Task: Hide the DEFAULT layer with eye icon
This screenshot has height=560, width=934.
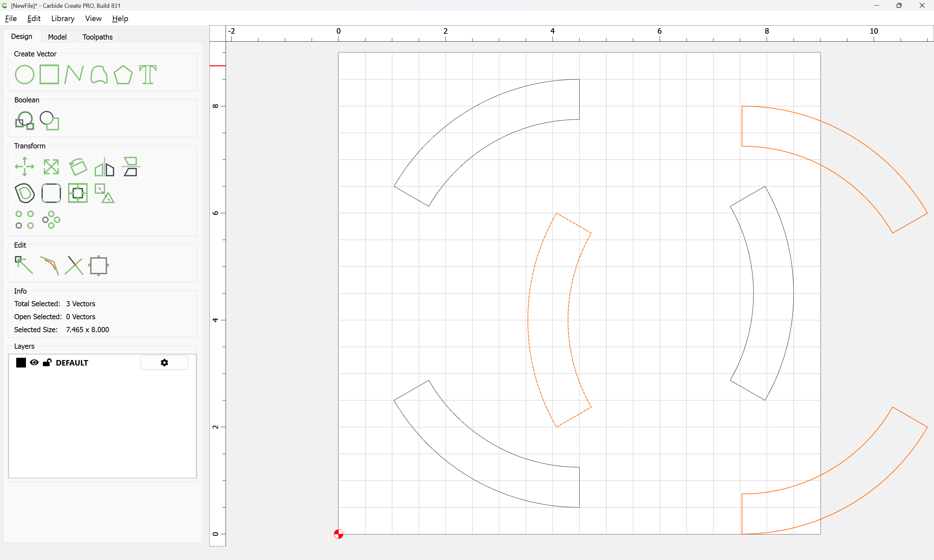Action: (x=34, y=363)
